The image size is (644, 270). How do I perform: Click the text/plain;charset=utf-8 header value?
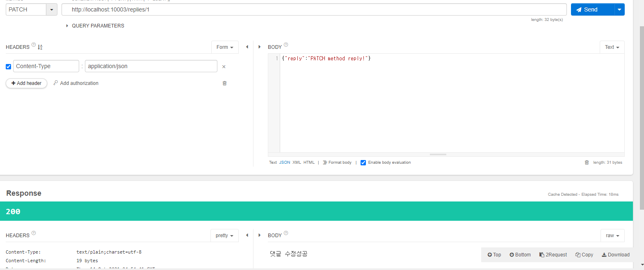[x=109, y=252]
